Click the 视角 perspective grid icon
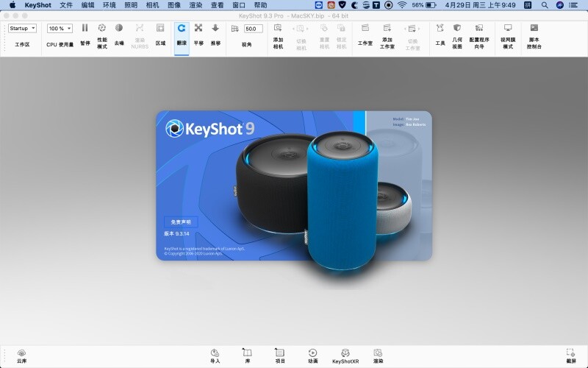The image size is (588, 368). pos(235,29)
